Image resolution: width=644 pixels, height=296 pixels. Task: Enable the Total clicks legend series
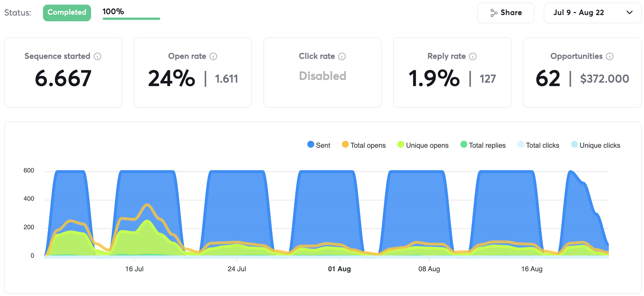tap(538, 145)
